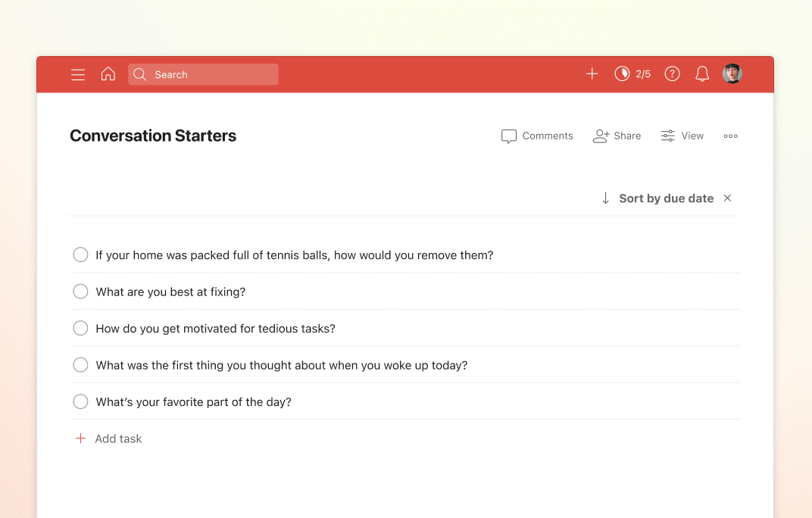The image size is (812, 518).
Task: Check off the favorite part of day task
Action: coord(80,402)
